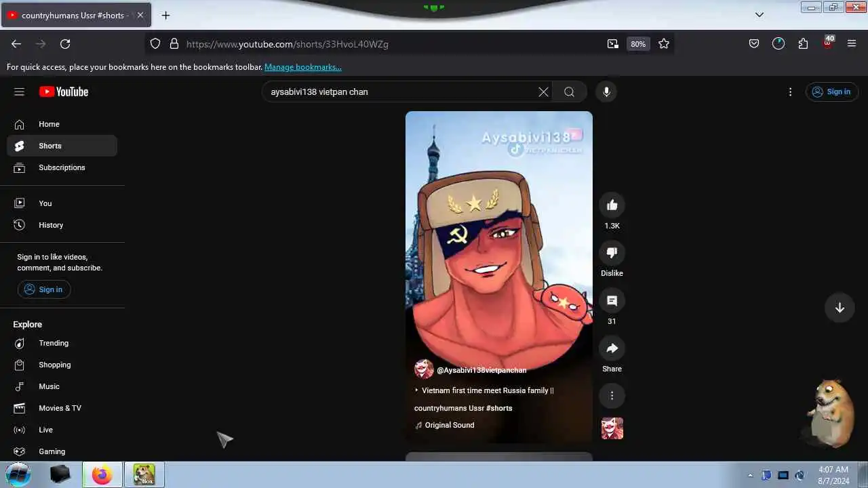This screenshot has width=868, height=488.
Task: Dislike the short video
Action: click(612, 253)
